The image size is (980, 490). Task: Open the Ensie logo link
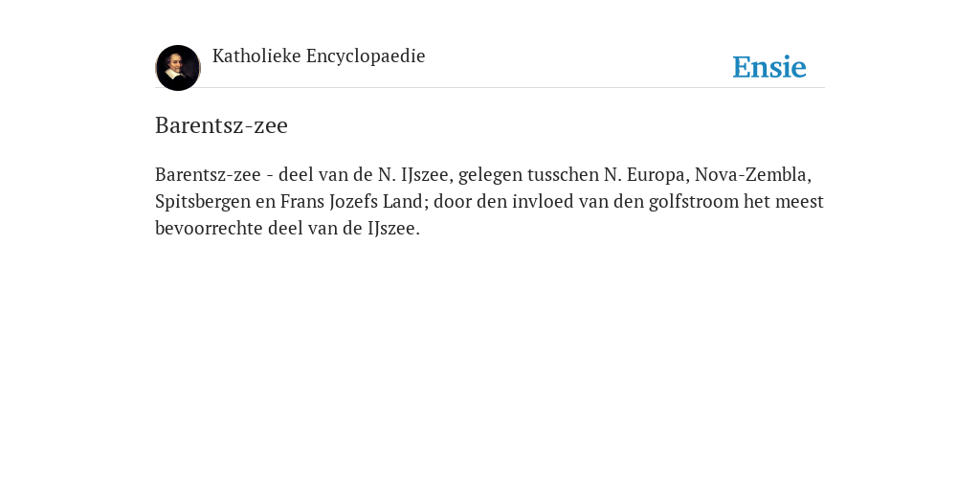point(769,67)
